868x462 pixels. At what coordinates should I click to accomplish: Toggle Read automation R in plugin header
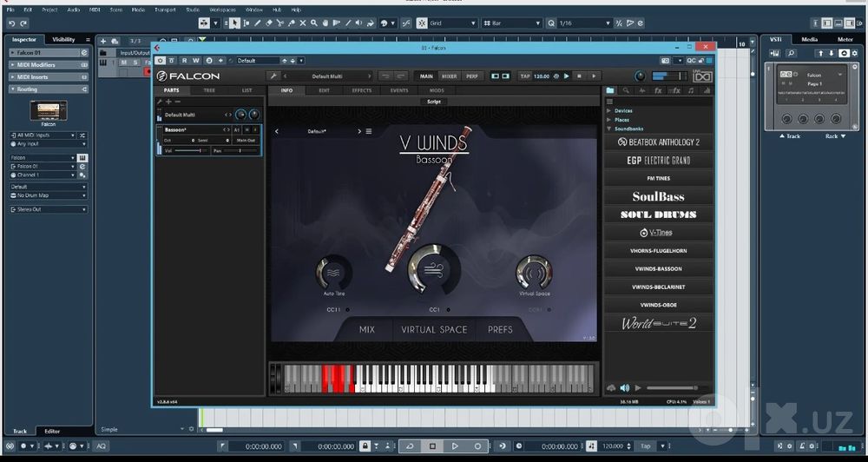184,61
